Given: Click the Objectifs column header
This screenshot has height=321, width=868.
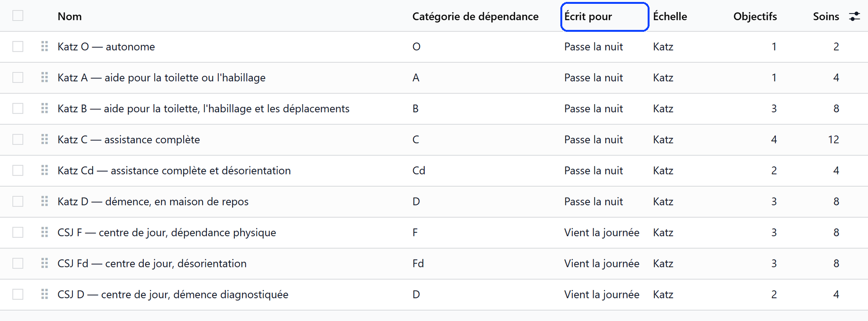Looking at the screenshot, I should 755,16.
